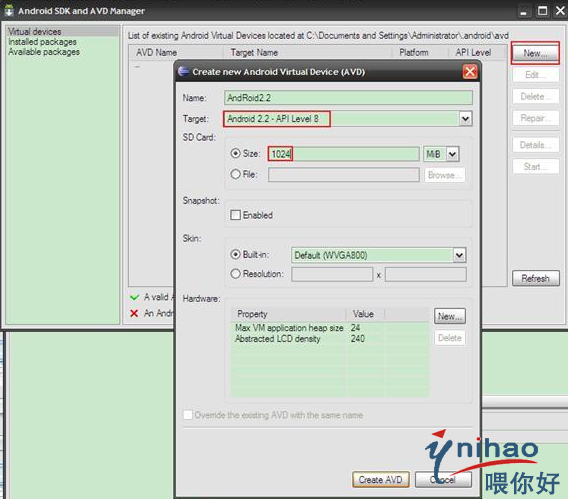Select the SD Card File radio button
Image resolution: width=569 pixels, height=499 pixels.
(236, 174)
